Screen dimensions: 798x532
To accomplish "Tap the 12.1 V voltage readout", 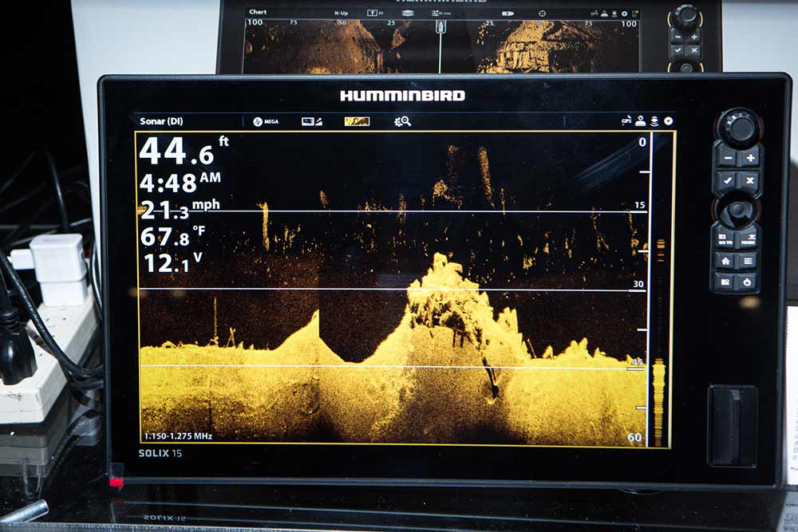I will (172, 262).
